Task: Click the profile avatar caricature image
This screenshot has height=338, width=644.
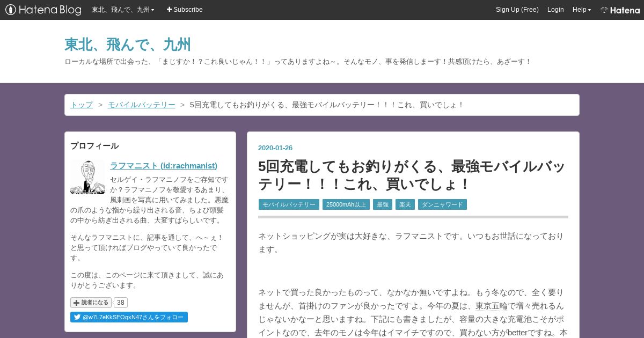Action: pos(87,177)
